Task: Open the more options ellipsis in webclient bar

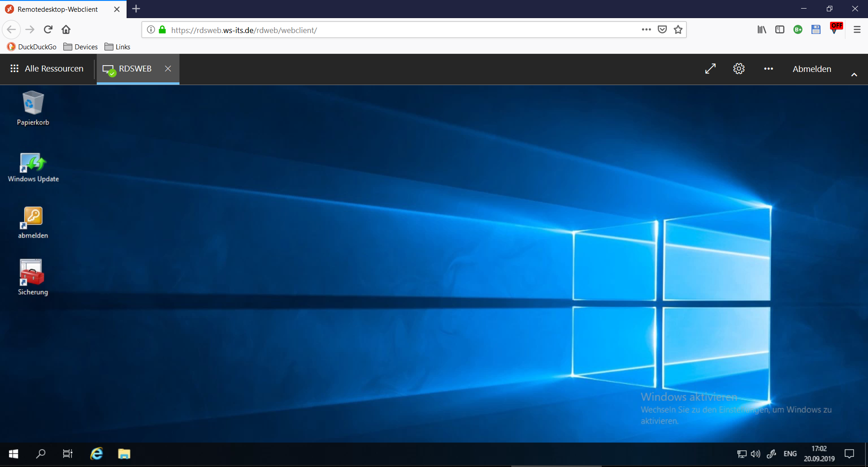Action: [x=769, y=69]
